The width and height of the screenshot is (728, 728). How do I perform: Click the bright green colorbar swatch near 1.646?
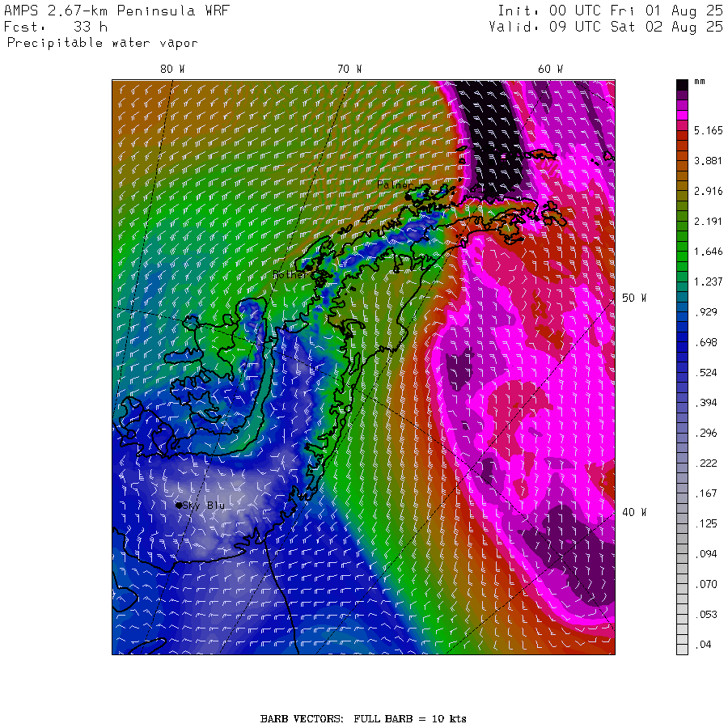(x=682, y=256)
